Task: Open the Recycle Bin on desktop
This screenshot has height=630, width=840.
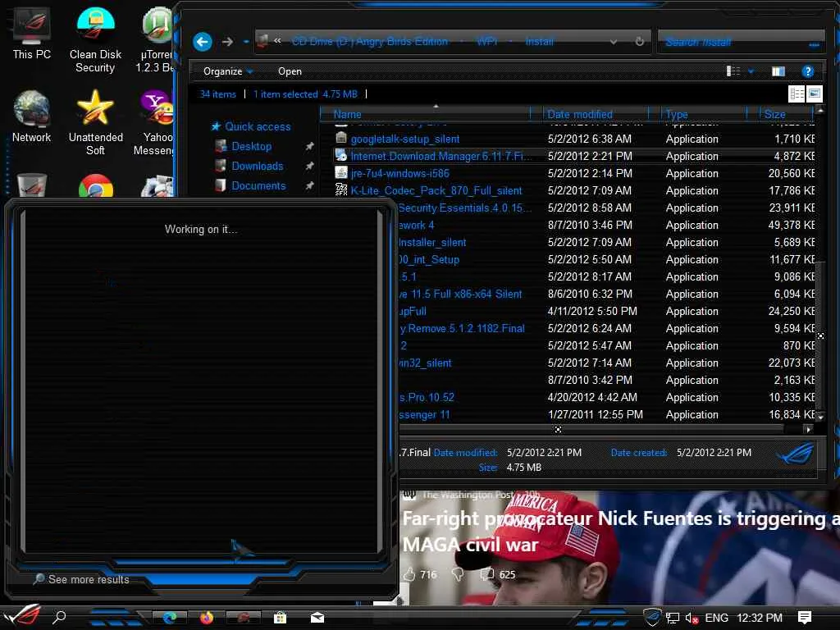Action: 32,186
